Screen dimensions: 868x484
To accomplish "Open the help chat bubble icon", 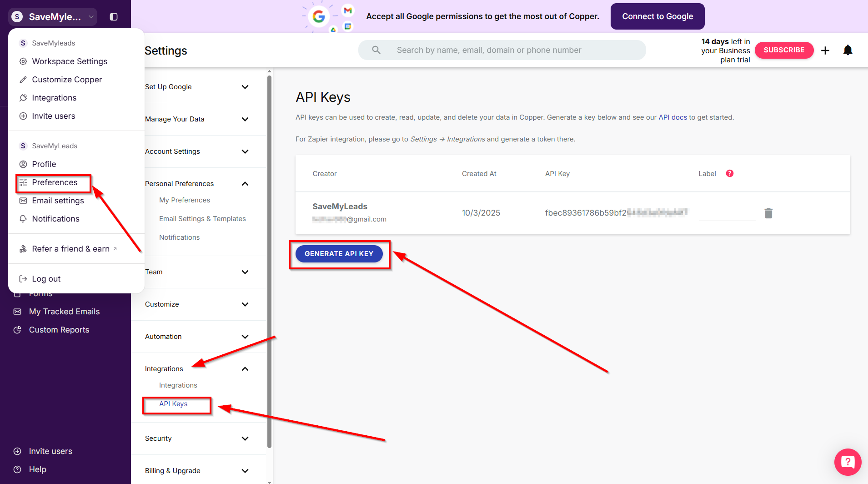I will coord(848,462).
